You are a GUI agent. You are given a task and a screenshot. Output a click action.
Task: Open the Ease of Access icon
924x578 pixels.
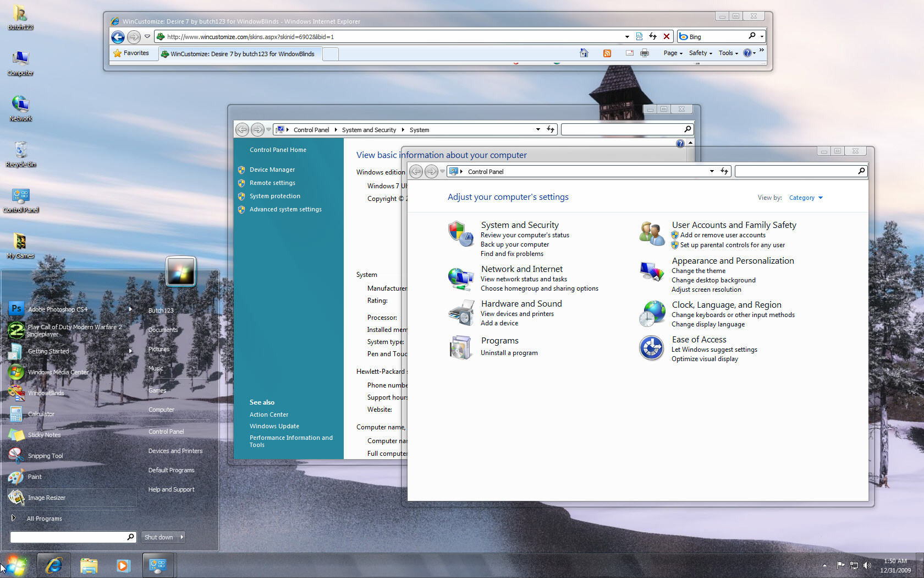pyautogui.click(x=652, y=348)
